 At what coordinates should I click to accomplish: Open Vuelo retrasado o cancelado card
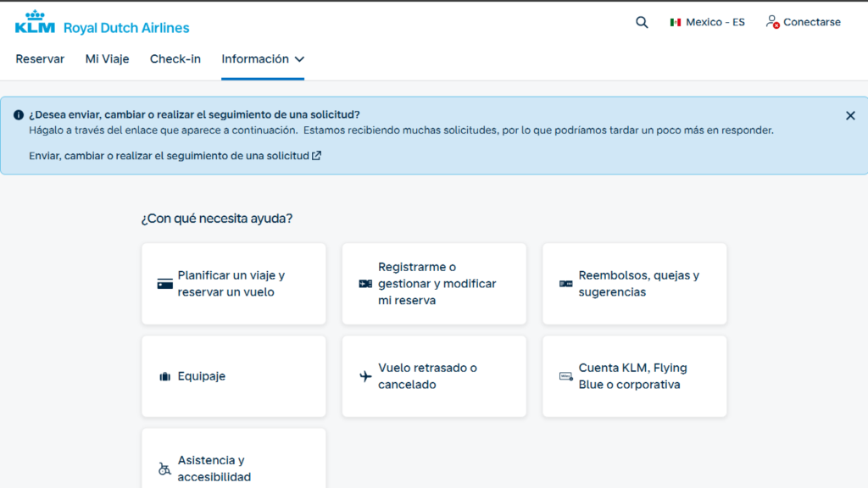tap(434, 376)
